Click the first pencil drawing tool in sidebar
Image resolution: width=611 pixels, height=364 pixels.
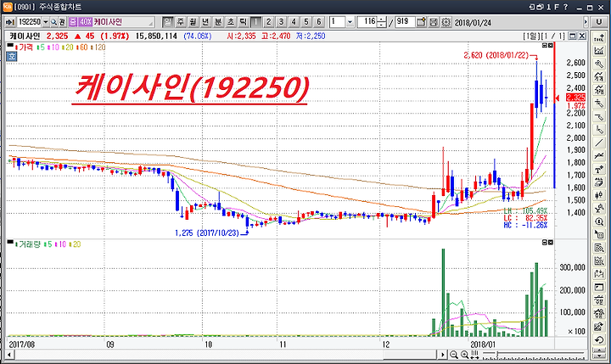599,104
